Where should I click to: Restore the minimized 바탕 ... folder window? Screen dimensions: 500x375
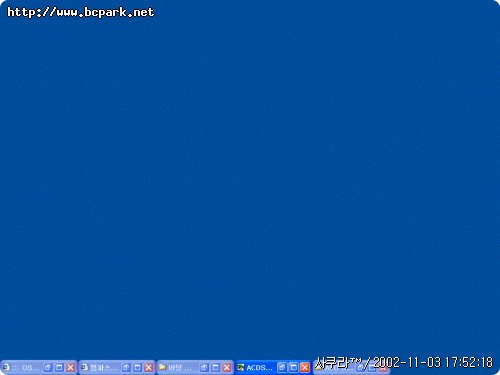pos(204,367)
